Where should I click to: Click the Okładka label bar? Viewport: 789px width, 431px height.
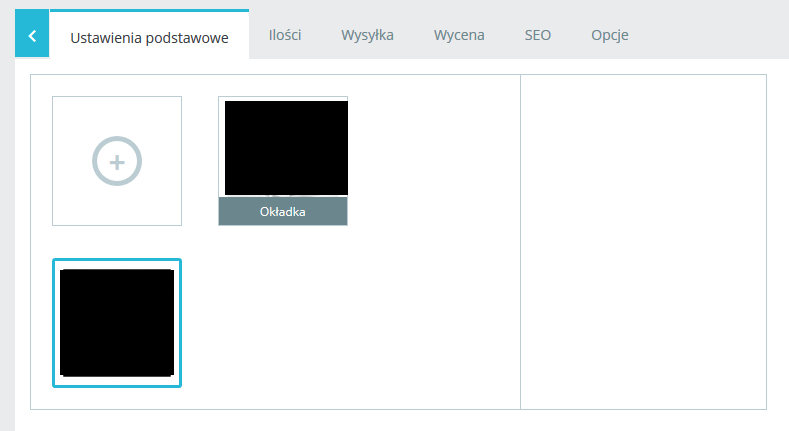283,212
